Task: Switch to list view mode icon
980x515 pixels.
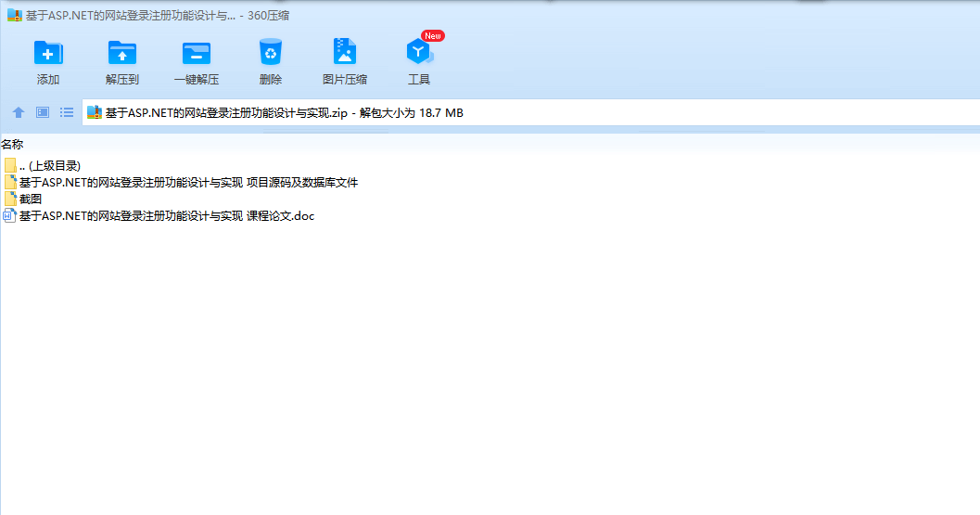Action: pyautogui.click(x=67, y=112)
